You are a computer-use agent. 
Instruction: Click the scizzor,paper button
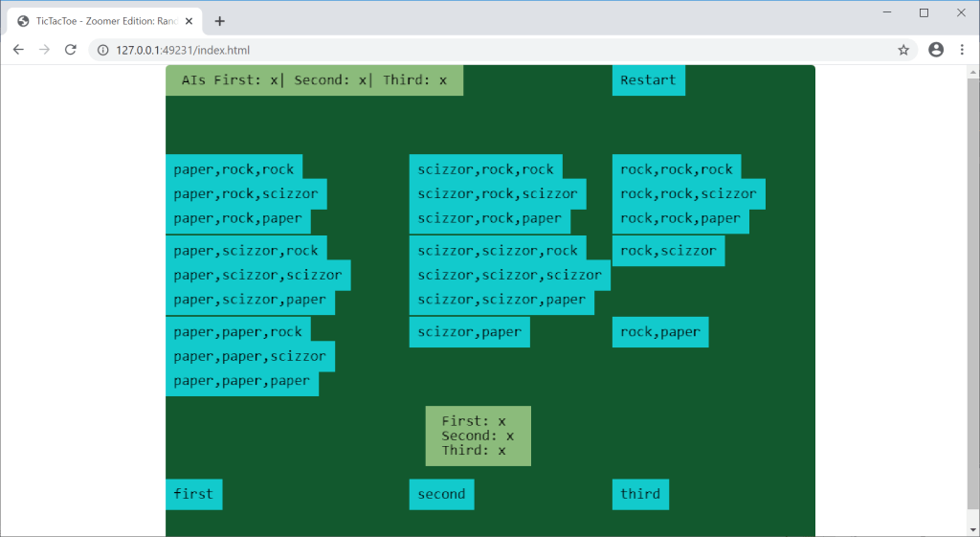coord(469,332)
